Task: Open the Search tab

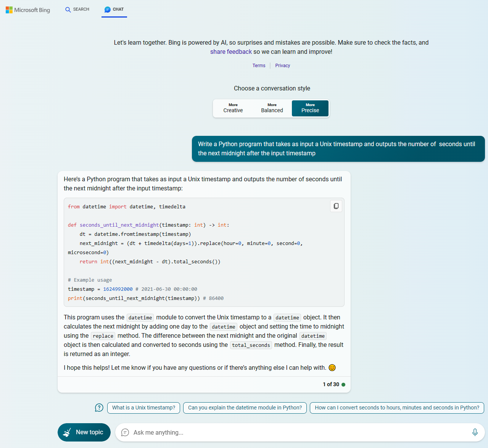Action: (x=77, y=10)
